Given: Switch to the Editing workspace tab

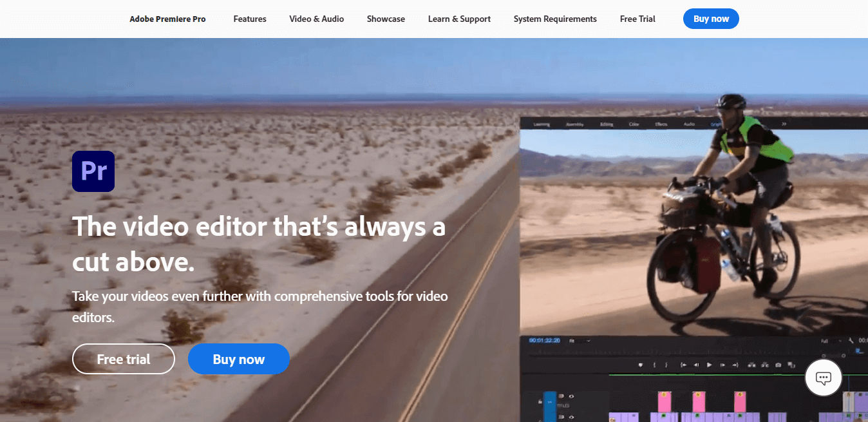Looking at the screenshot, I should 607,124.
